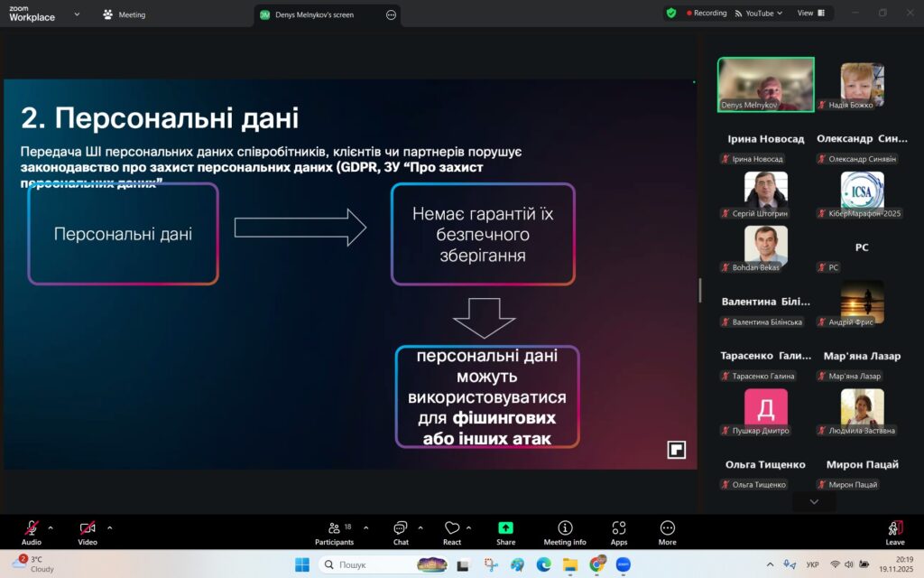
Task: Open Meeting info
Action: (564, 531)
